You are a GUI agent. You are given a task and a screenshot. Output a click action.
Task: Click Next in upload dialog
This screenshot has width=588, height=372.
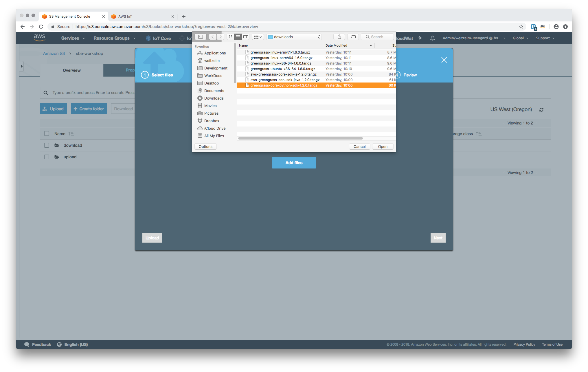pyautogui.click(x=438, y=238)
